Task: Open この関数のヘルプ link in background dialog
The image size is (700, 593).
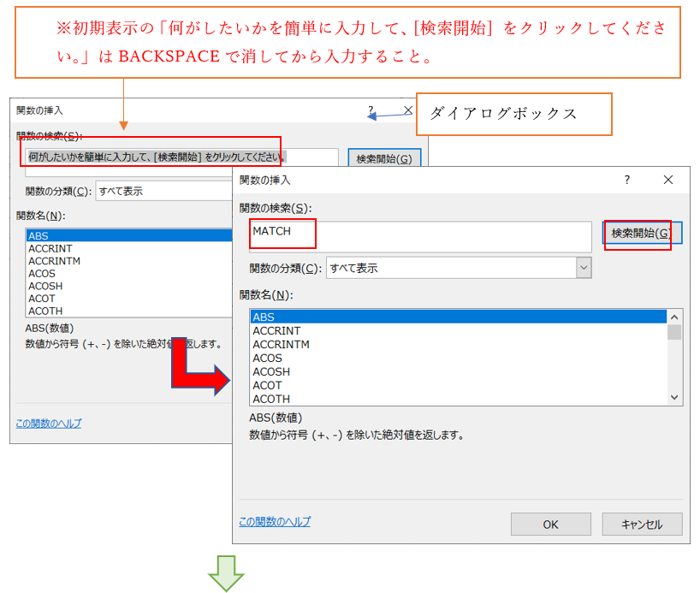Action: coord(49,423)
